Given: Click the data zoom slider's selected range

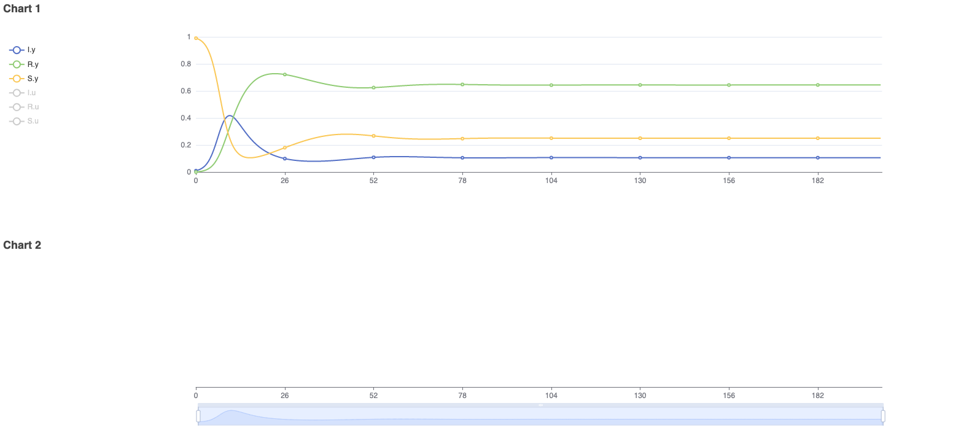Looking at the screenshot, I should coord(540,416).
